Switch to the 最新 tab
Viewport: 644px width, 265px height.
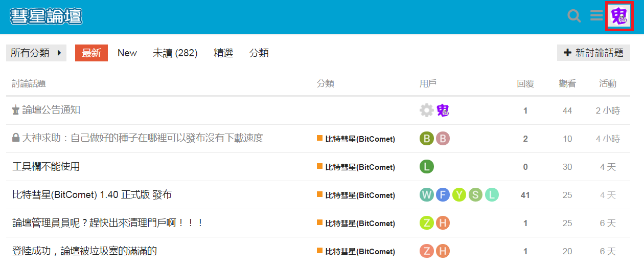pyautogui.click(x=91, y=53)
